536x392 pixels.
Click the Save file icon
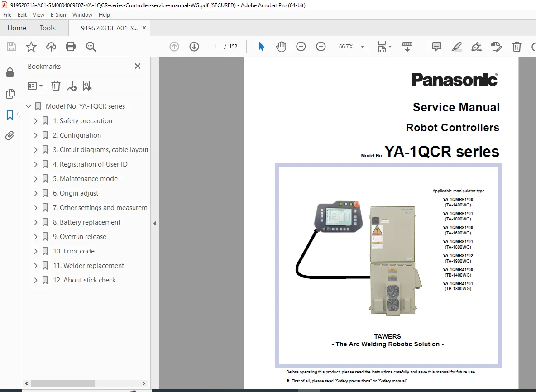click(x=11, y=47)
